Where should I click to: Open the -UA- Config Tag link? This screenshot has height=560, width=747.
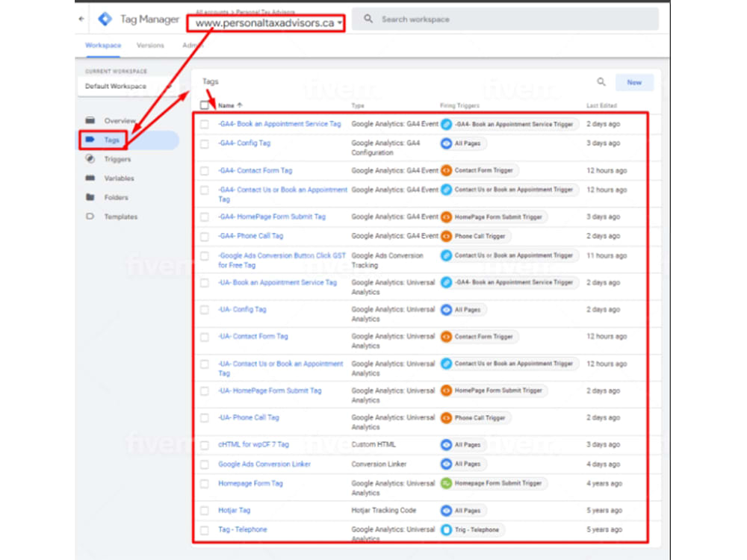click(x=242, y=310)
